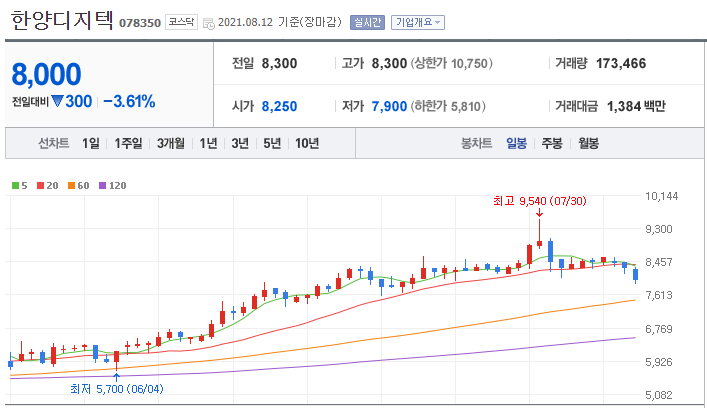Switch to the 5년 line chart
Image resolution: width=707 pixels, height=408 pixels.
(x=272, y=143)
